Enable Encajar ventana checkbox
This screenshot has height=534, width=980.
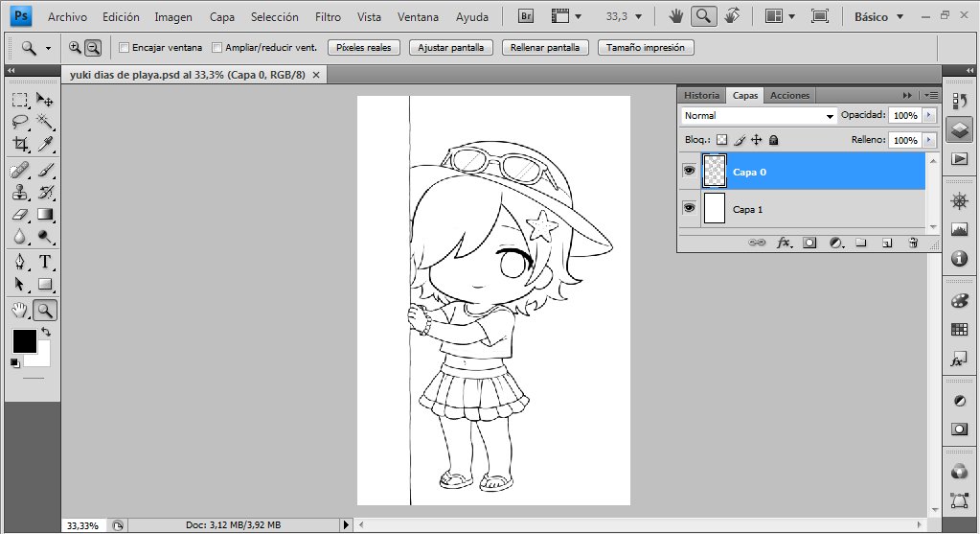pyautogui.click(x=124, y=48)
